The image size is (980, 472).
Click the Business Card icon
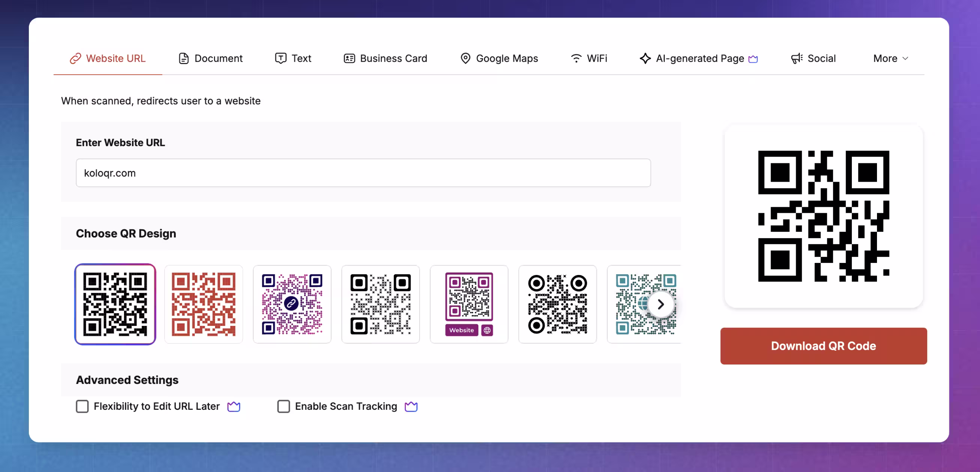349,58
